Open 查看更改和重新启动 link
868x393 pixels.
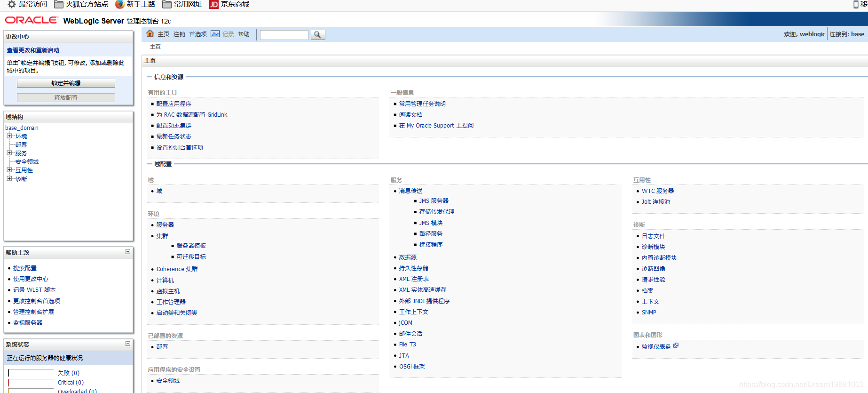[x=33, y=50]
